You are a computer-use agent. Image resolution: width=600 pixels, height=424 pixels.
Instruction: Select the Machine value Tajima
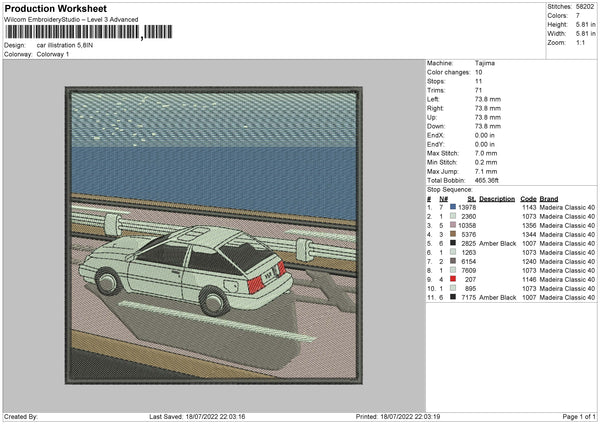pyautogui.click(x=485, y=63)
